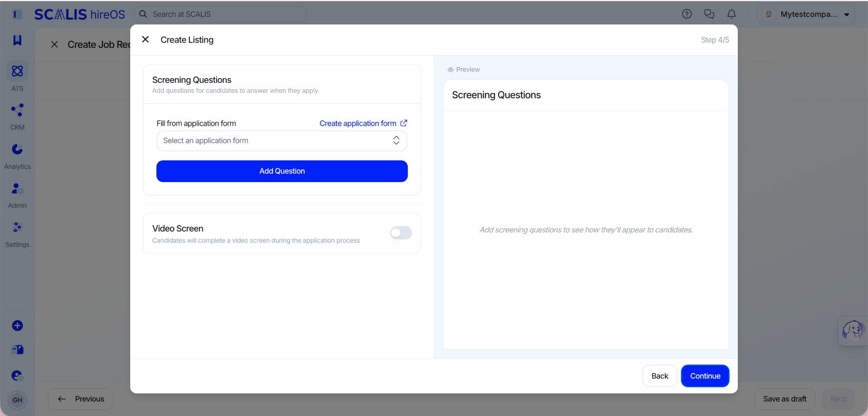Screen dimensions: 868x416
Task: Click the Preview label with eye icon
Action: coord(464,70)
